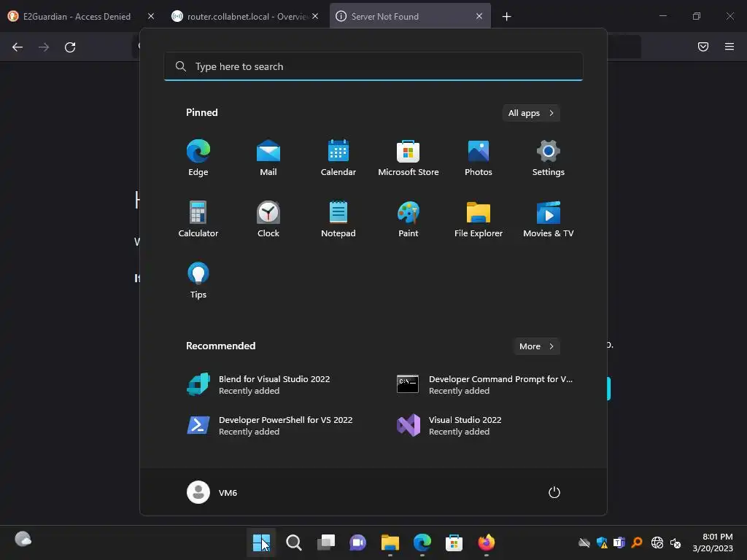Viewport: 747px width, 560px height.
Task: Open Task View on the taskbar
Action: (326, 542)
